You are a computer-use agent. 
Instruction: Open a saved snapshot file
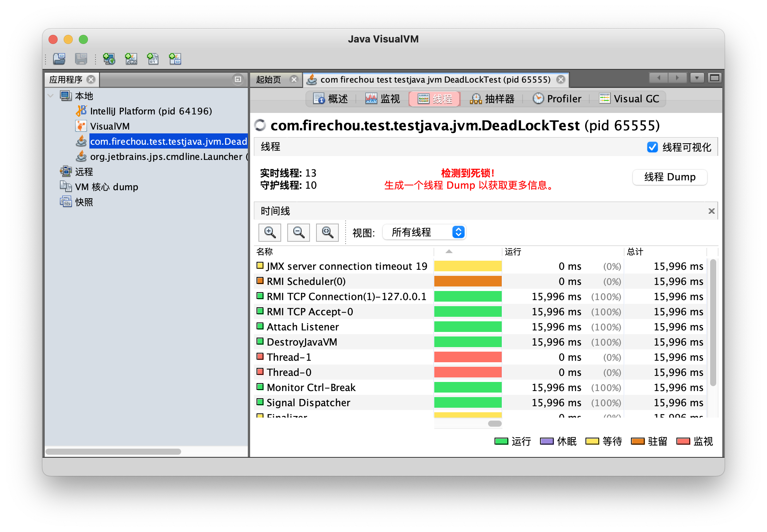59,59
